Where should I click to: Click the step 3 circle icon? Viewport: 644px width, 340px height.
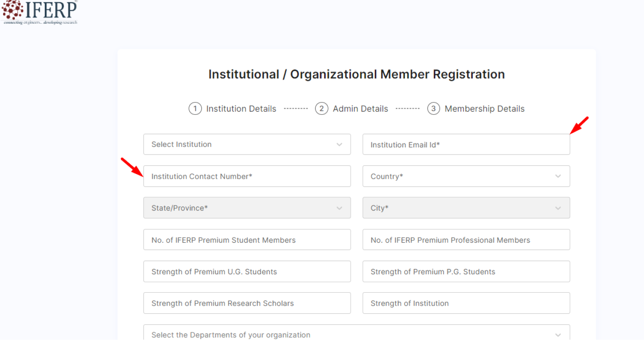tap(433, 108)
